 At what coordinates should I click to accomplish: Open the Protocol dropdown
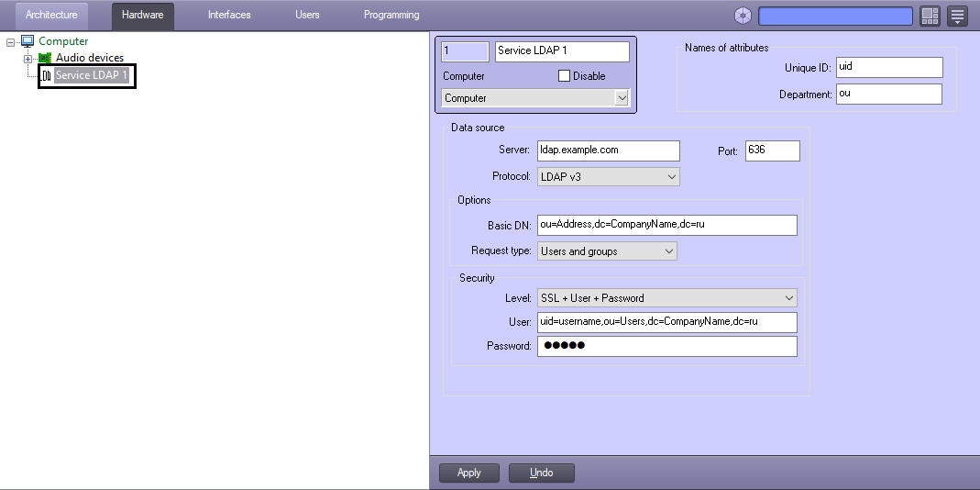608,177
